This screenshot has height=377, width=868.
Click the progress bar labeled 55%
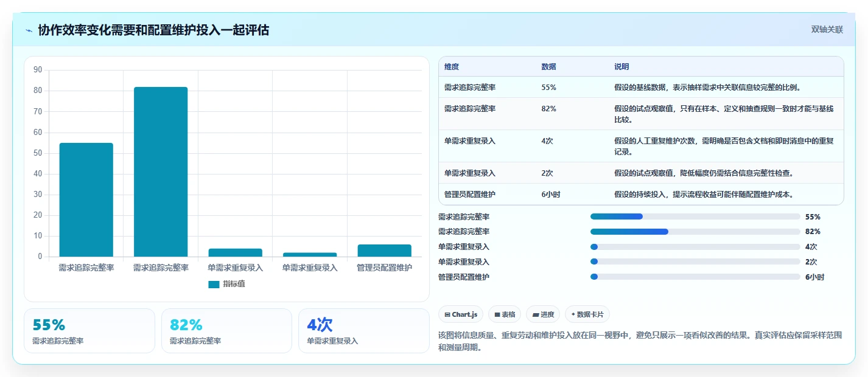click(x=695, y=216)
